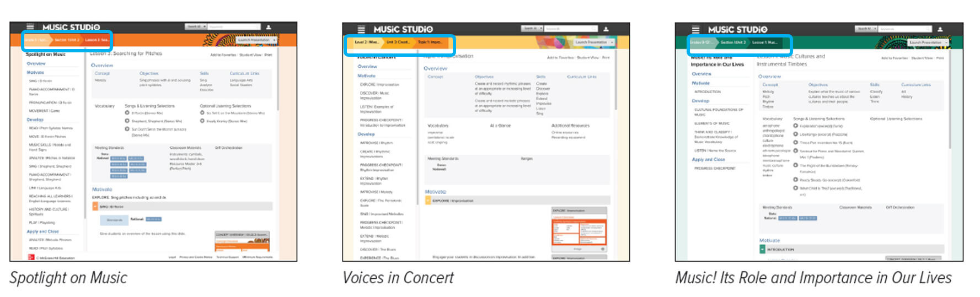Open Search All dropdown in Spotlight on Music window
Viewport: 980px width, 297px height.
click(x=196, y=26)
